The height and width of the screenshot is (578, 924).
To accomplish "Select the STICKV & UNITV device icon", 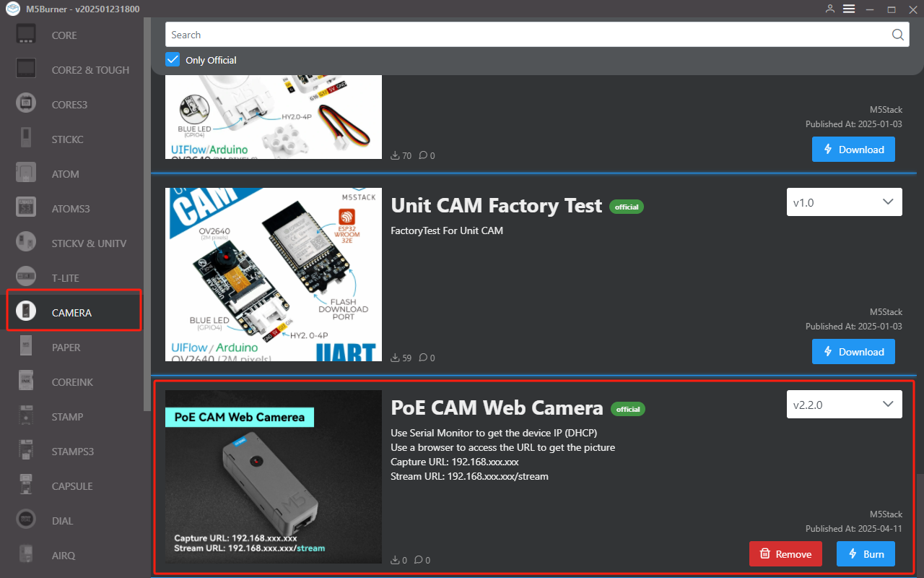I will (x=26, y=242).
